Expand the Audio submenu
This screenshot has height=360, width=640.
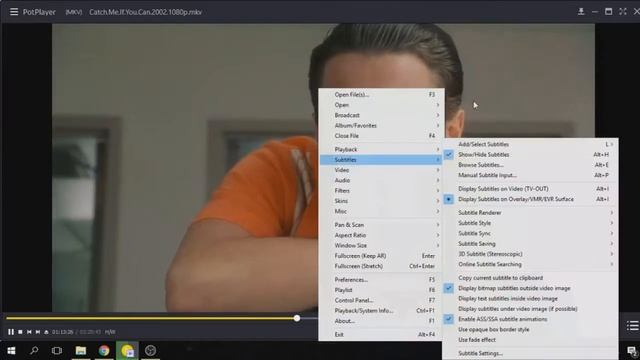pyautogui.click(x=381, y=180)
